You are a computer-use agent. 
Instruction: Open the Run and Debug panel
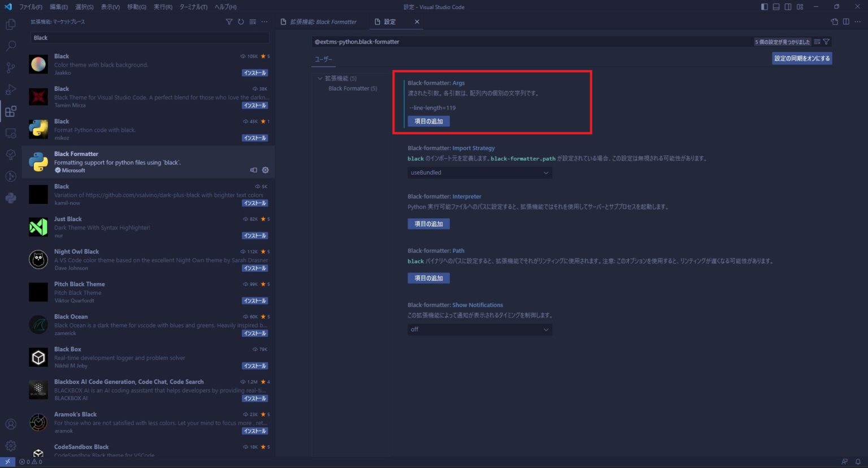[x=10, y=89]
